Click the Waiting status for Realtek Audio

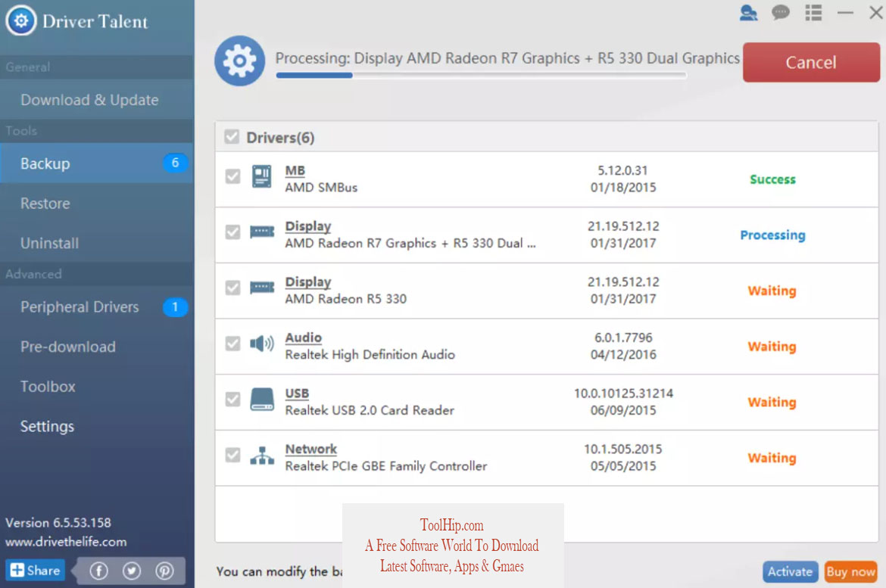coord(772,347)
